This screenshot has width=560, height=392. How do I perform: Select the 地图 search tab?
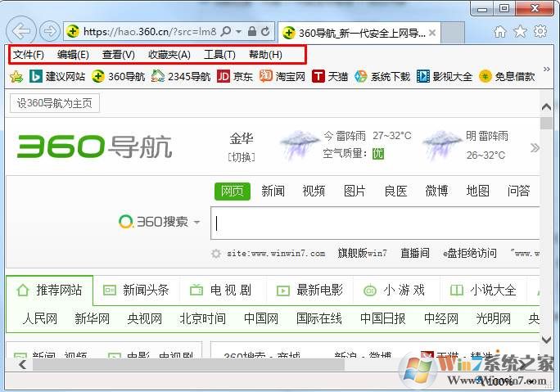pos(478,191)
